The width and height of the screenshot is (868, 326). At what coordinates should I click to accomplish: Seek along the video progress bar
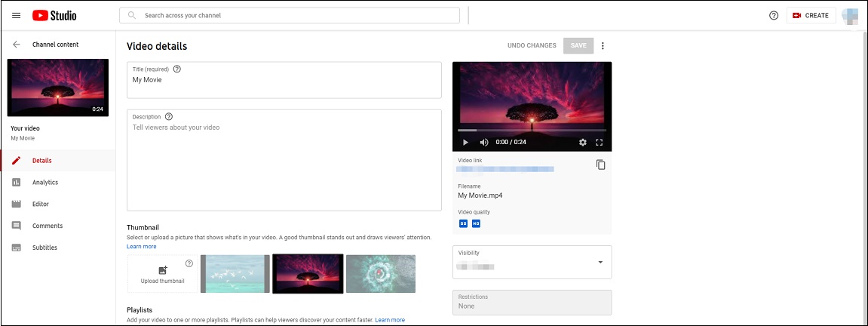pyautogui.click(x=532, y=131)
